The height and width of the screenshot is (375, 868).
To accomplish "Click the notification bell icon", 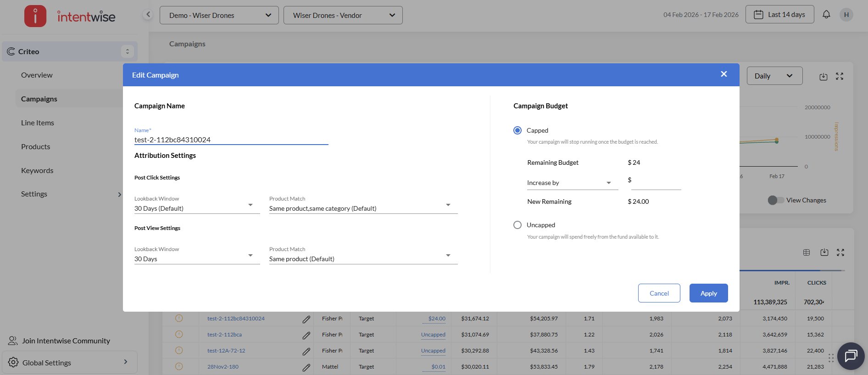I will tap(826, 15).
